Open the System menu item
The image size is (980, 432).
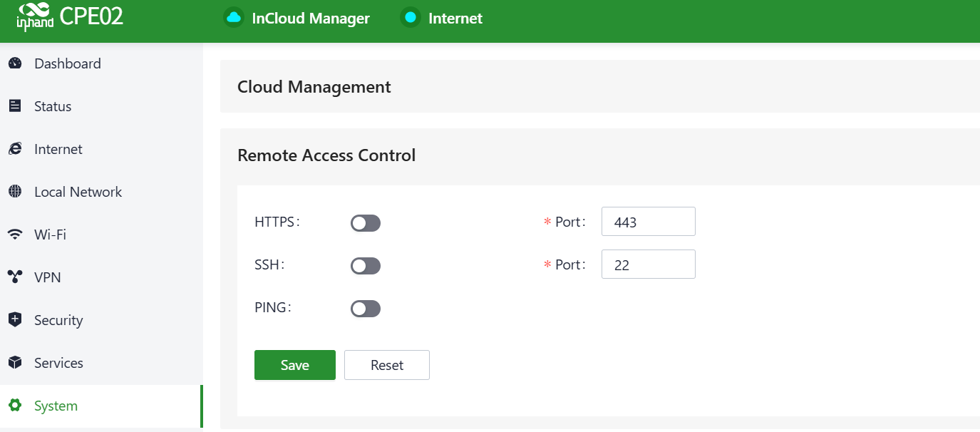tap(56, 406)
